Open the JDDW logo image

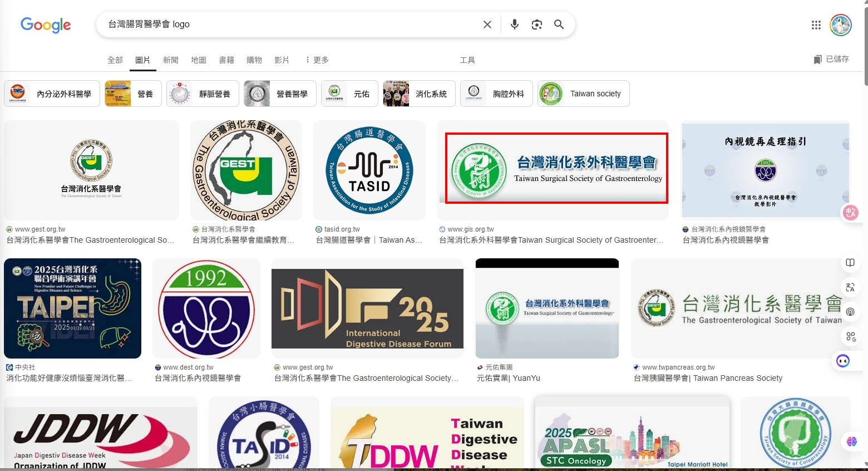coord(101,433)
